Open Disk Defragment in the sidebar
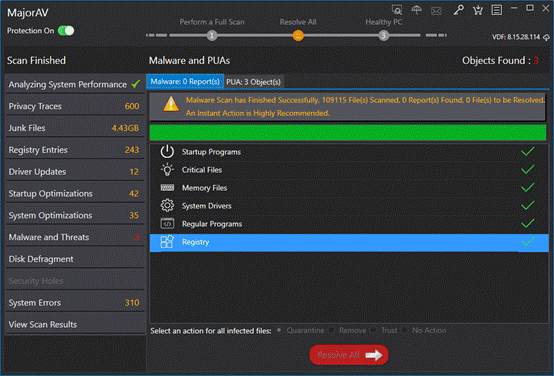 75,259
